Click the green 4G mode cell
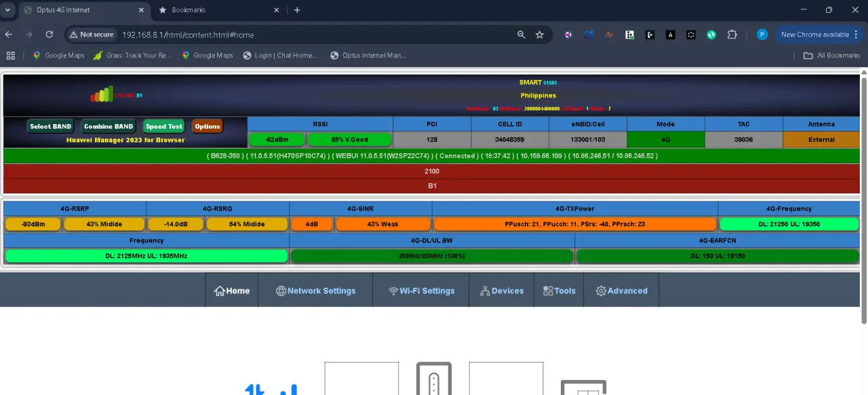 tap(666, 140)
